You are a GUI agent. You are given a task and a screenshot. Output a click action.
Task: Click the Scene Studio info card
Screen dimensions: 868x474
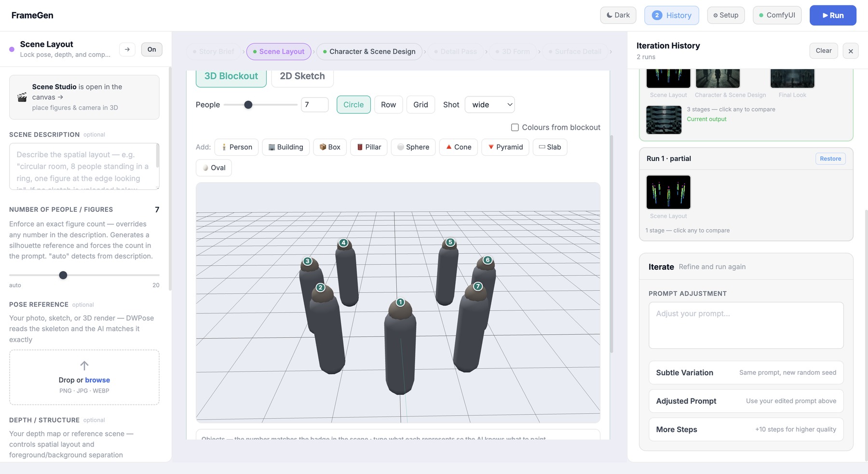point(84,97)
